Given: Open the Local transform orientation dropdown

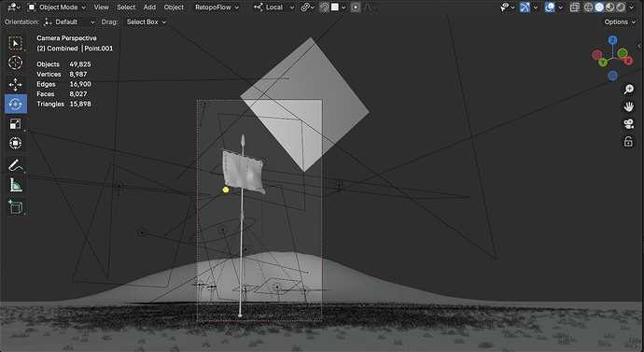Looking at the screenshot, I should click(273, 7).
